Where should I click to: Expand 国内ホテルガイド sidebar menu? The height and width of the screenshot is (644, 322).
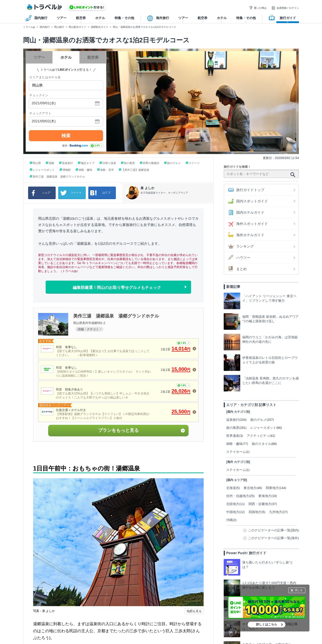point(294,212)
